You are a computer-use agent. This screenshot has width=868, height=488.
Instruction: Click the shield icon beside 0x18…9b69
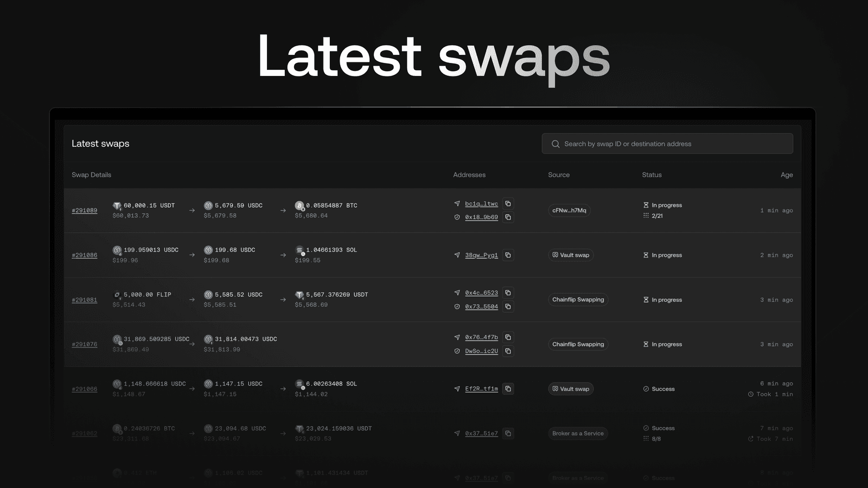(457, 217)
